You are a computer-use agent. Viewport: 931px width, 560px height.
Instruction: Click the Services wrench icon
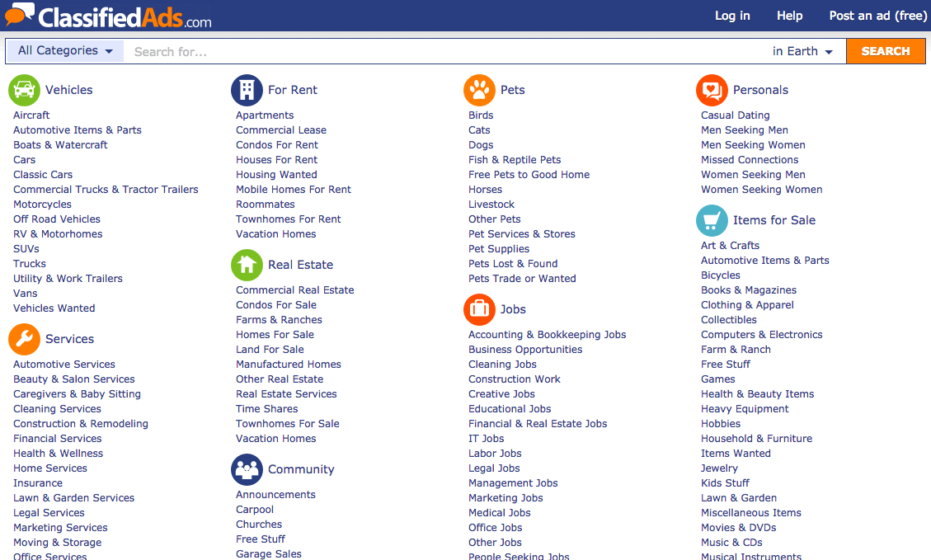coord(25,339)
